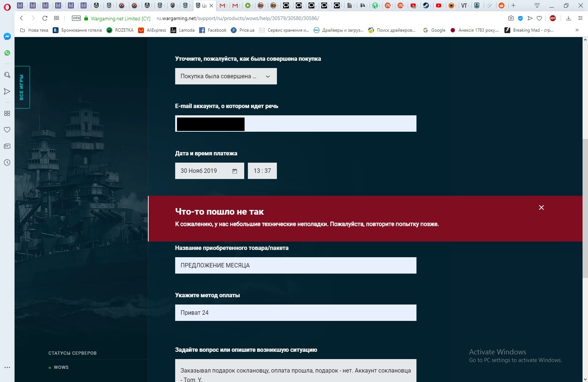Viewport: 588px width, 382px height.
Task: Dismiss the Что-то пошло не так error banner
Action: point(541,207)
